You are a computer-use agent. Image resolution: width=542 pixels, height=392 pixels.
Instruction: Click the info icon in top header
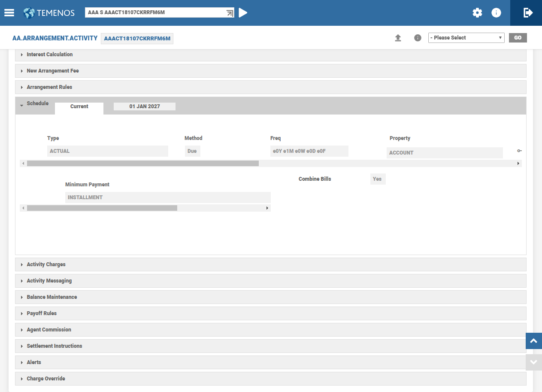(496, 13)
